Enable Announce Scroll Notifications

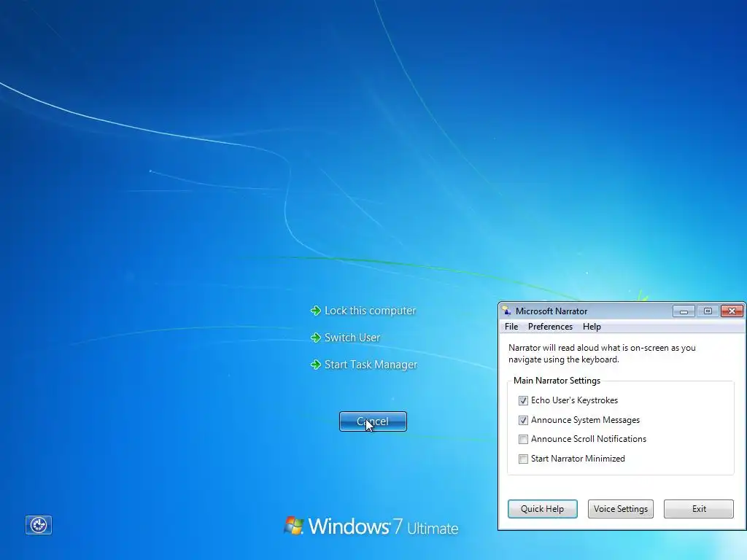[523, 439]
